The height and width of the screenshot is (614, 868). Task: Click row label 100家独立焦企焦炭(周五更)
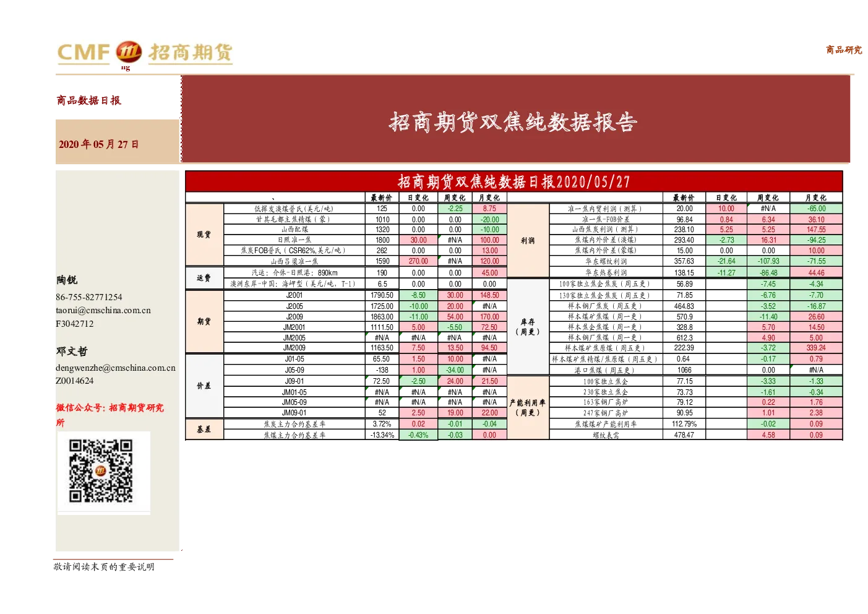click(x=606, y=284)
